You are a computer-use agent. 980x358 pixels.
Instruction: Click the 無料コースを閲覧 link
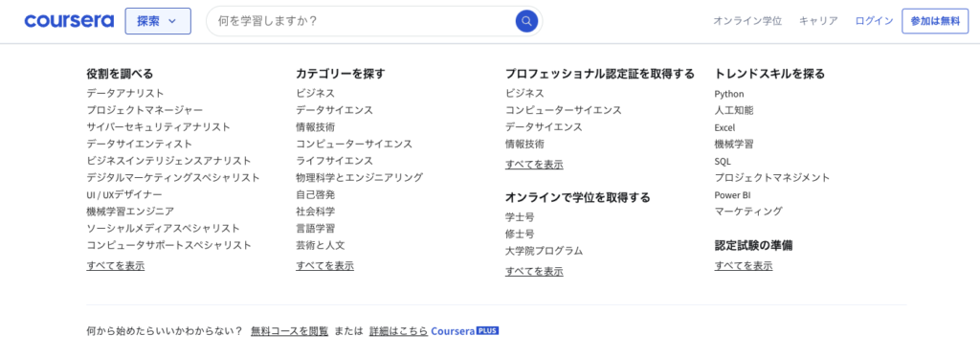pos(289,331)
